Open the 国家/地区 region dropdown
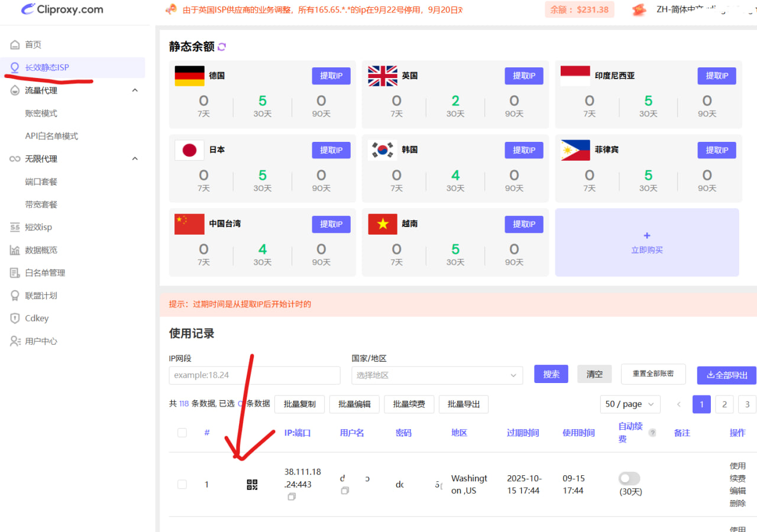Screen dimensions: 757x532 pyautogui.click(x=437, y=375)
